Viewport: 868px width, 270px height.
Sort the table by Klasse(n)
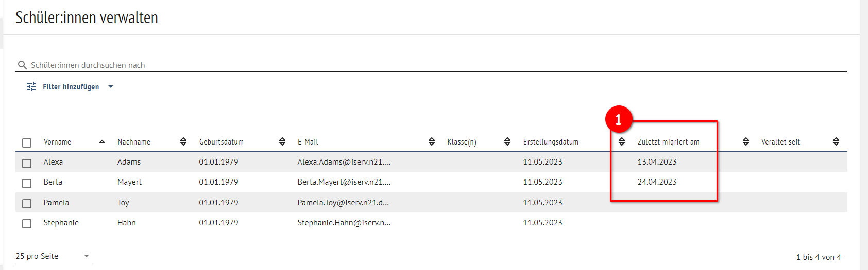[507, 142]
